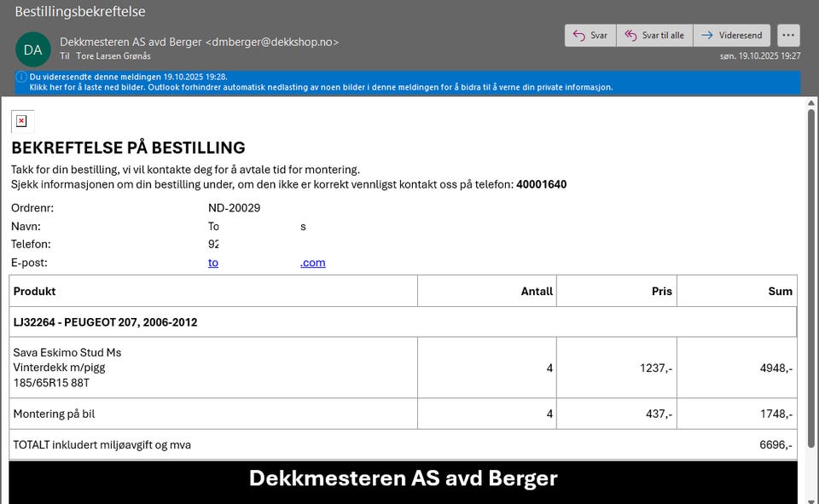This screenshot has width=819, height=504.
Task: Click the date søn. 19.10.2025 19:27
Action: coord(760,56)
